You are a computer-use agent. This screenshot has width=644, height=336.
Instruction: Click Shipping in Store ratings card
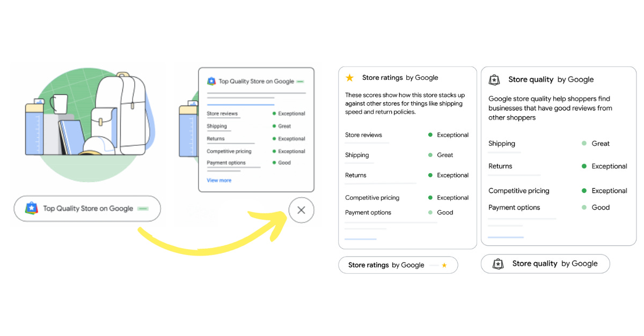(357, 155)
